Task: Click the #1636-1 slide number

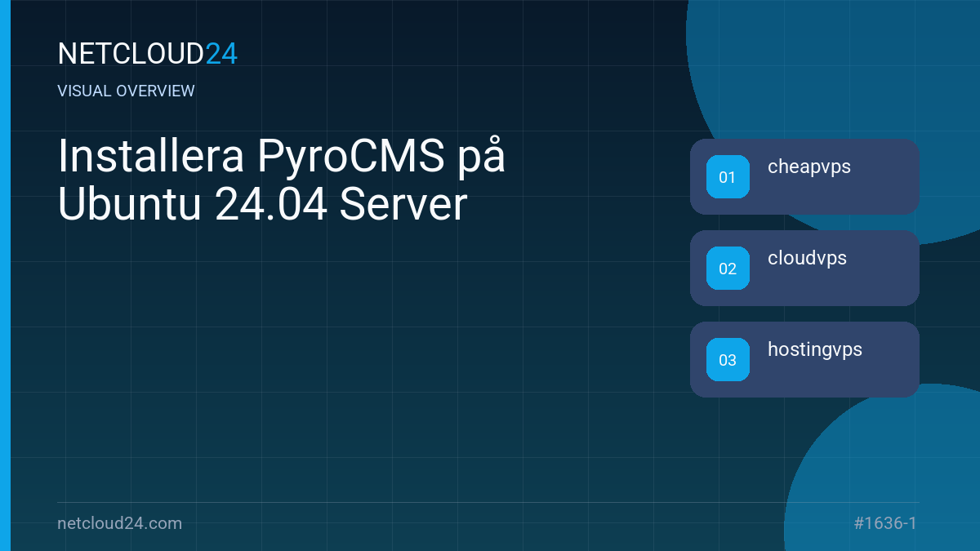Action: (885, 523)
